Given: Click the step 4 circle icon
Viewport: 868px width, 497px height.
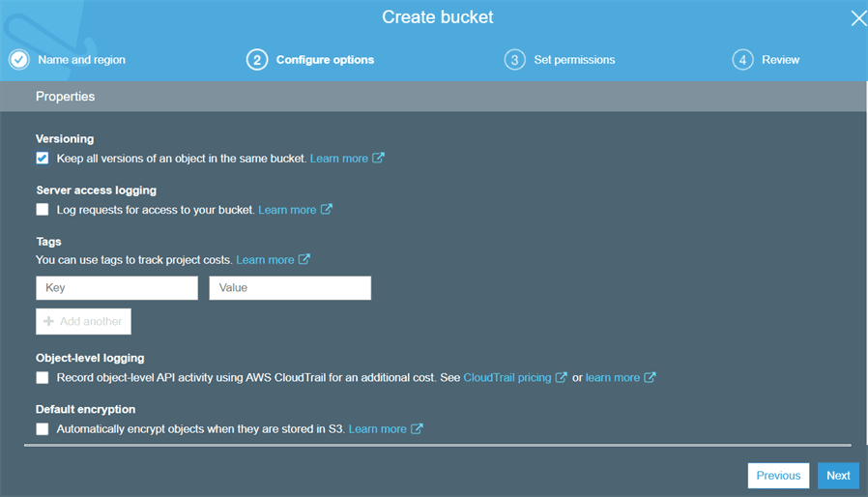Looking at the screenshot, I should tap(742, 60).
